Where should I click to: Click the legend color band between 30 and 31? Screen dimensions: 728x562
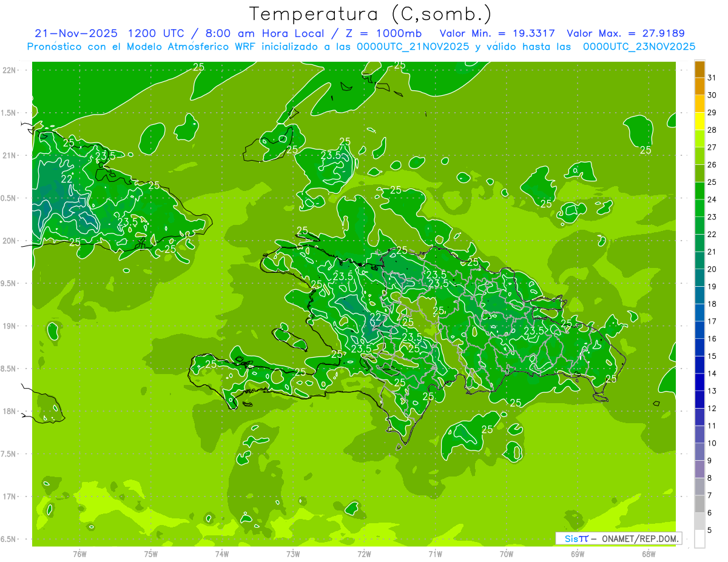tap(699, 86)
